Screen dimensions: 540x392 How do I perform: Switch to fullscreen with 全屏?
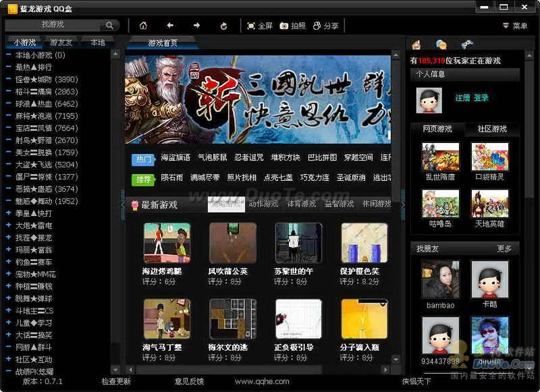point(260,26)
